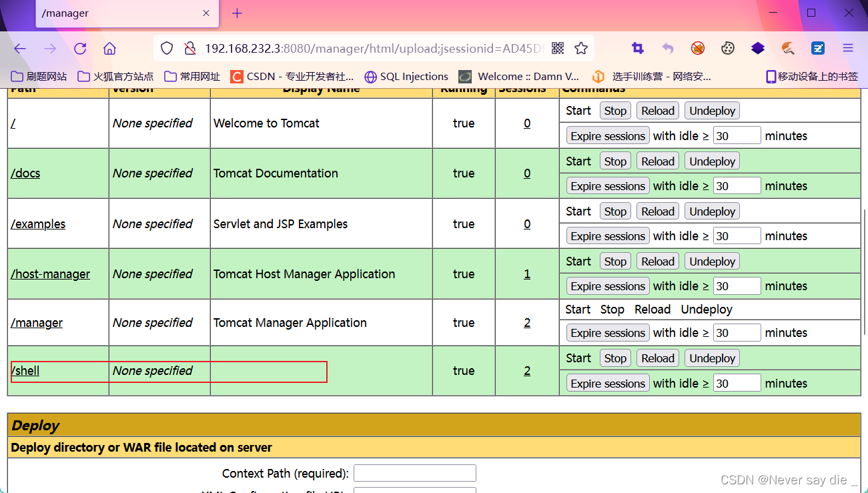
Task: Open the 移动设备上的书签 folder
Action: click(812, 77)
